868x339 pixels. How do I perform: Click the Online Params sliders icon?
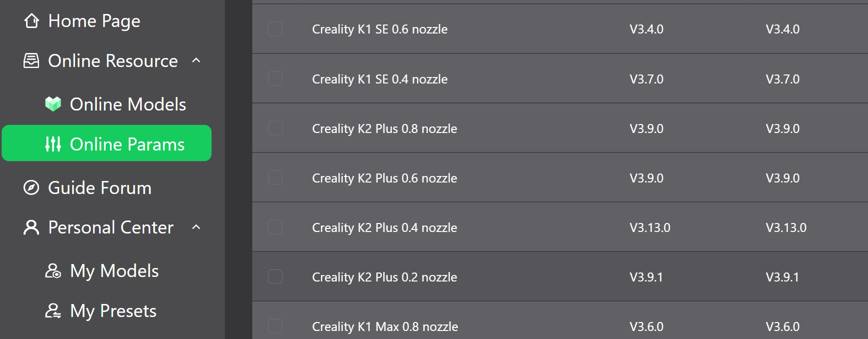53,144
